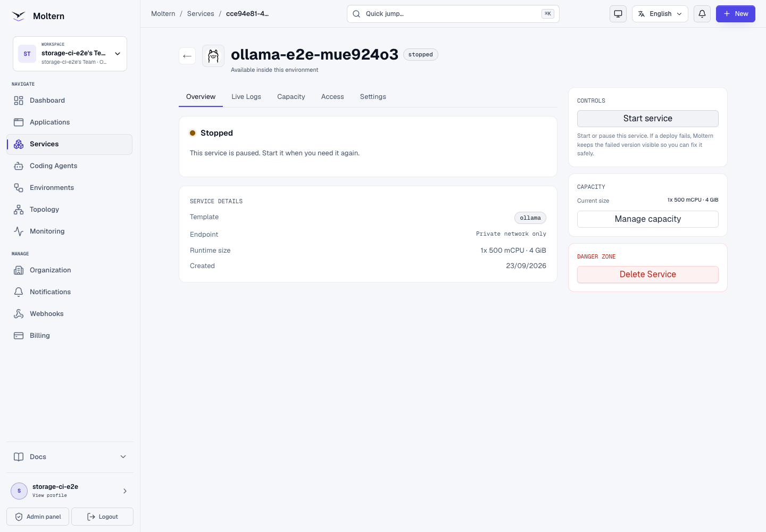Click the Logout button

click(102, 517)
